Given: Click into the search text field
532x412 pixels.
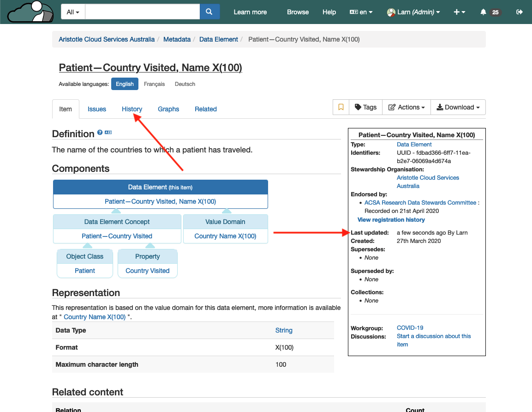Looking at the screenshot, I should [x=142, y=12].
